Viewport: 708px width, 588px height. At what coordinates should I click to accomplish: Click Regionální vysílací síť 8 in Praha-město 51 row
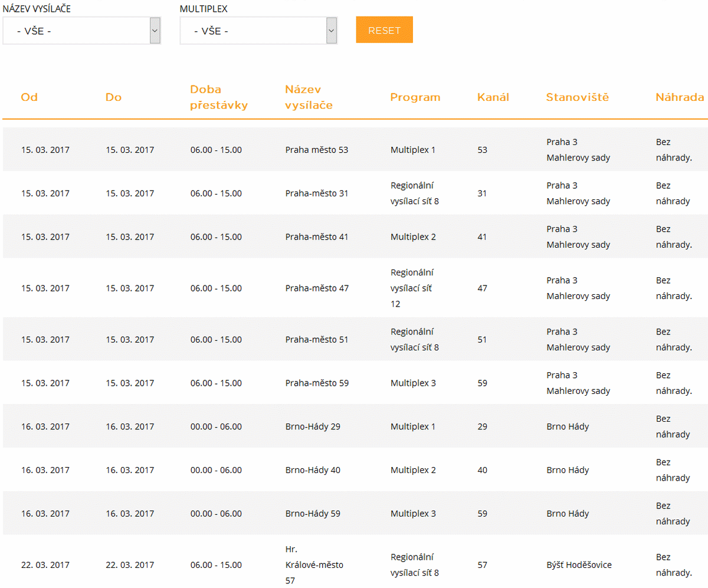point(415,340)
